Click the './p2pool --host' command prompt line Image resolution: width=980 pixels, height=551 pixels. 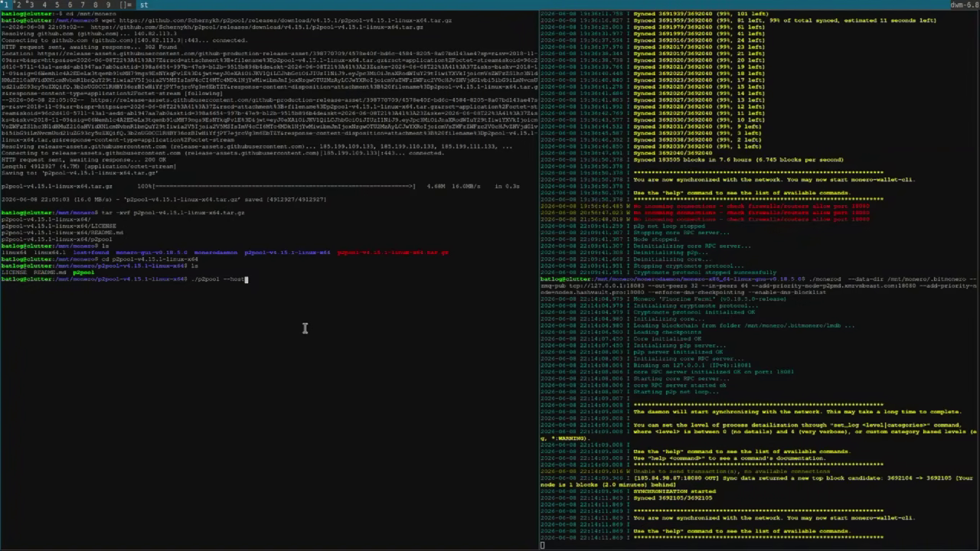click(x=124, y=279)
